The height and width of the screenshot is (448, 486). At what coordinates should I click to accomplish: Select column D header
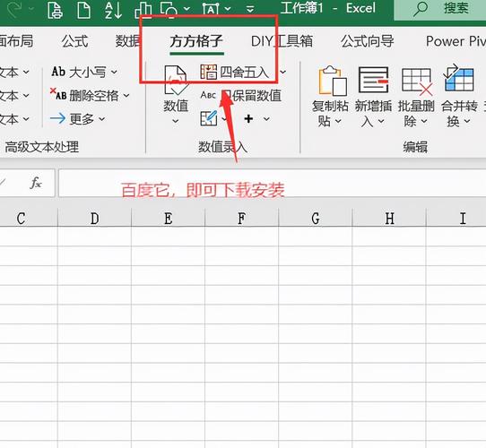pos(94,218)
